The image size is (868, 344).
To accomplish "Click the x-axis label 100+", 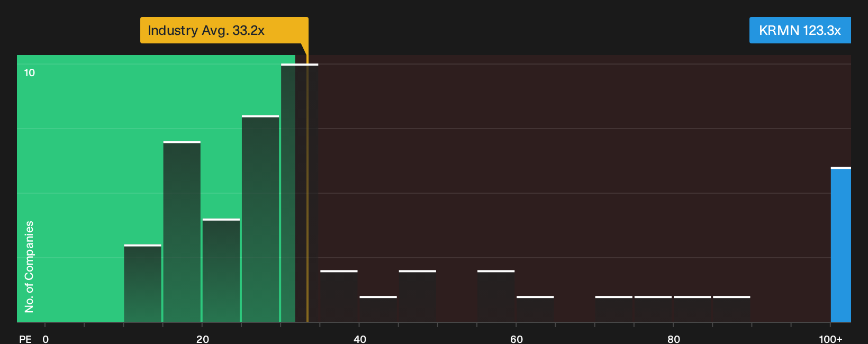I will pyautogui.click(x=830, y=339).
